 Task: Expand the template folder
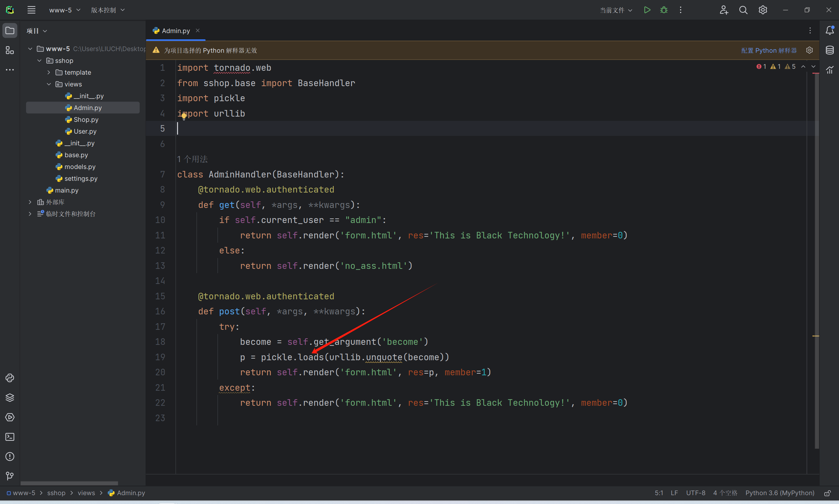[49, 72]
